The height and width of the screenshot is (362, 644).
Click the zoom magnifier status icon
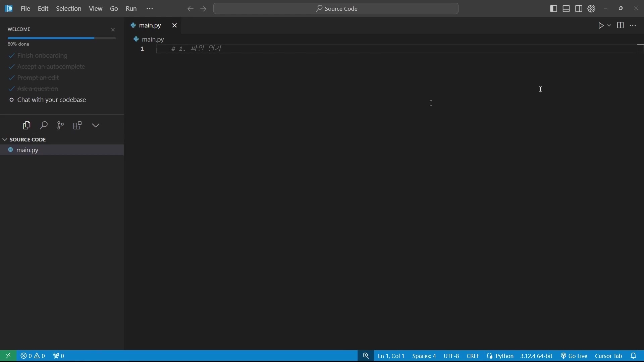[366, 356]
